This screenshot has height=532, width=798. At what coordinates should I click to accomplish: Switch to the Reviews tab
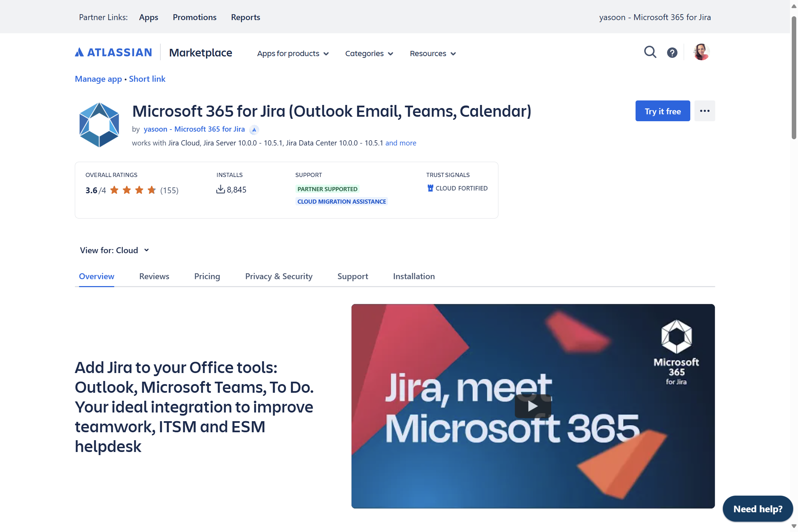[x=154, y=276]
